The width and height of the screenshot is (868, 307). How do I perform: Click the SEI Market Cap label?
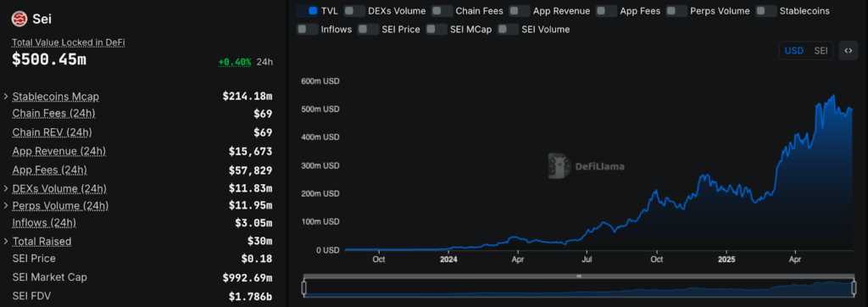[49, 276]
